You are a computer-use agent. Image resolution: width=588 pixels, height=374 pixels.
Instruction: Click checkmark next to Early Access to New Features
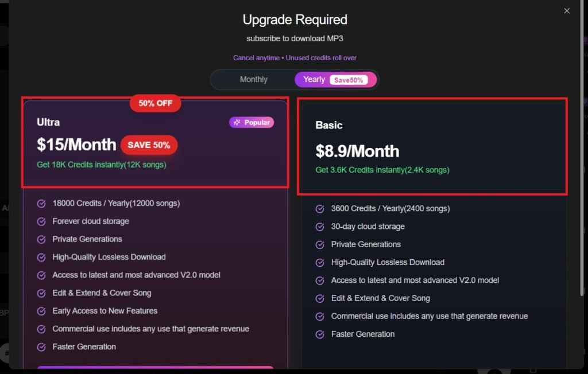(x=41, y=311)
